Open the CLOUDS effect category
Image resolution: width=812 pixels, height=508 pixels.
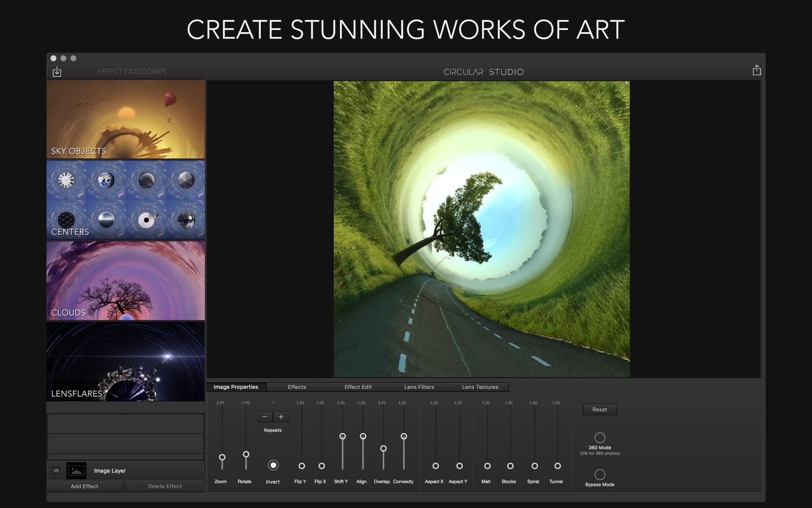tap(126, 280)
